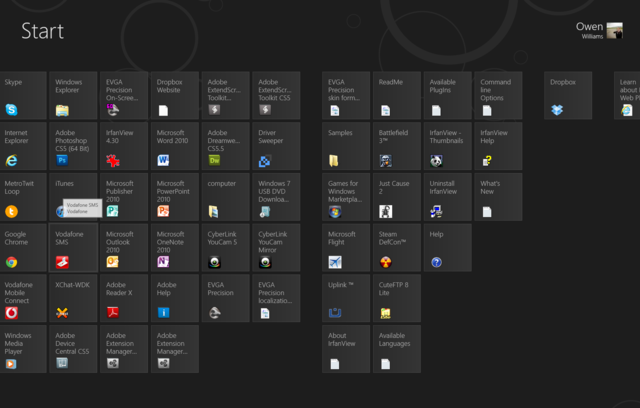640x408 pixels.
Task: Launch XChat-WDK tile
Action: pos(73,298)
